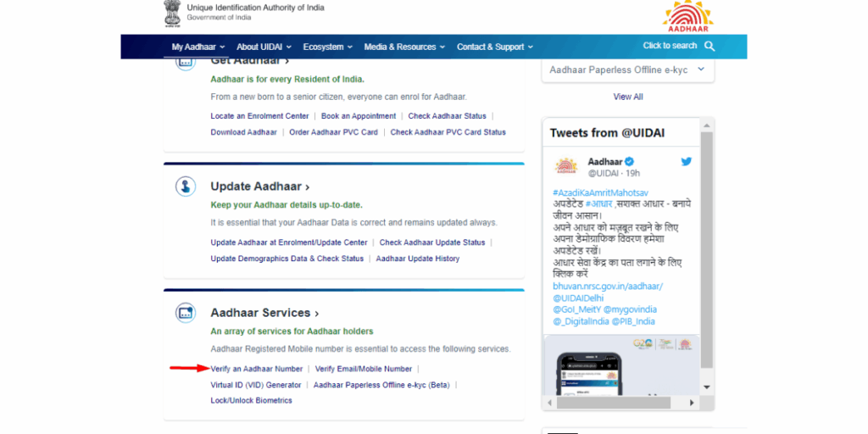Click the Update Aadhaar section icon

(x=185, y=186)
